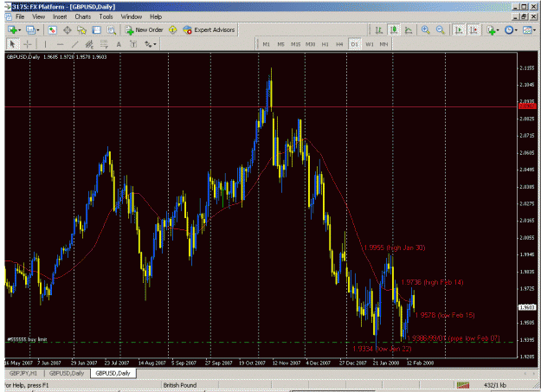Expand the New Chart dropdown arrow
The height and width of the screenshot is (392, 541).
pos(20,30)
